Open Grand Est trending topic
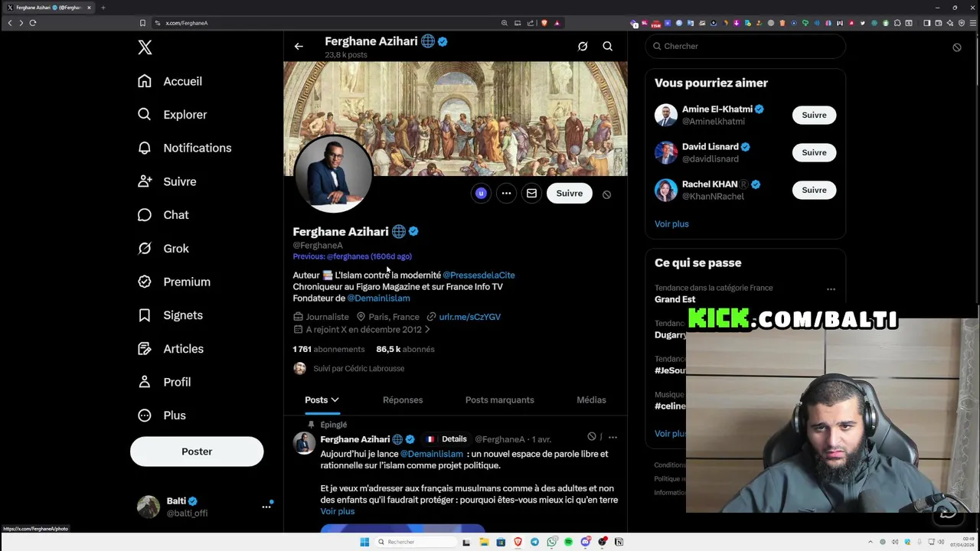The width and height of the screenshot is (980, 551). point(675,299)
